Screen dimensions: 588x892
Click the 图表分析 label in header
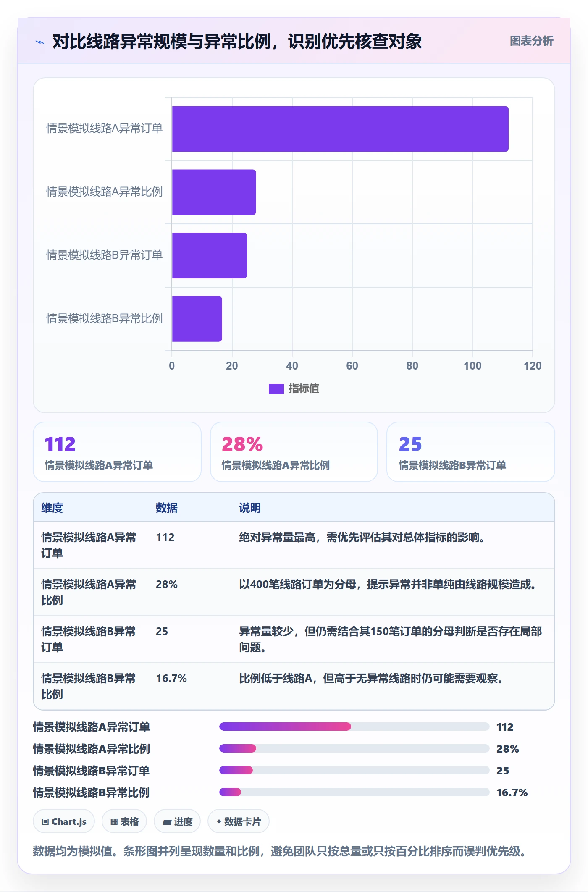531,41
